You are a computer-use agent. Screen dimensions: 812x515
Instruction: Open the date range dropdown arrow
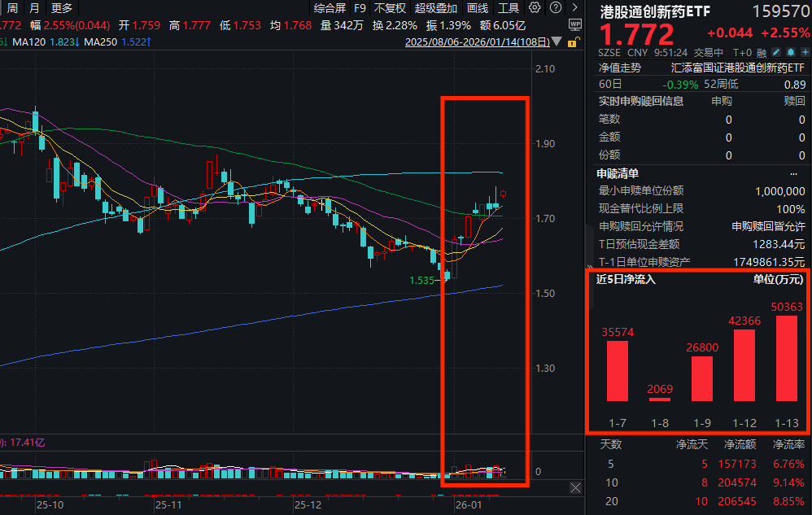pos(557,41)
